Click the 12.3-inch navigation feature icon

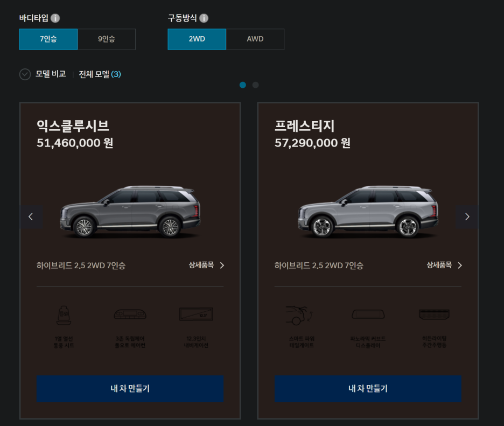click(x=196, y=314)
